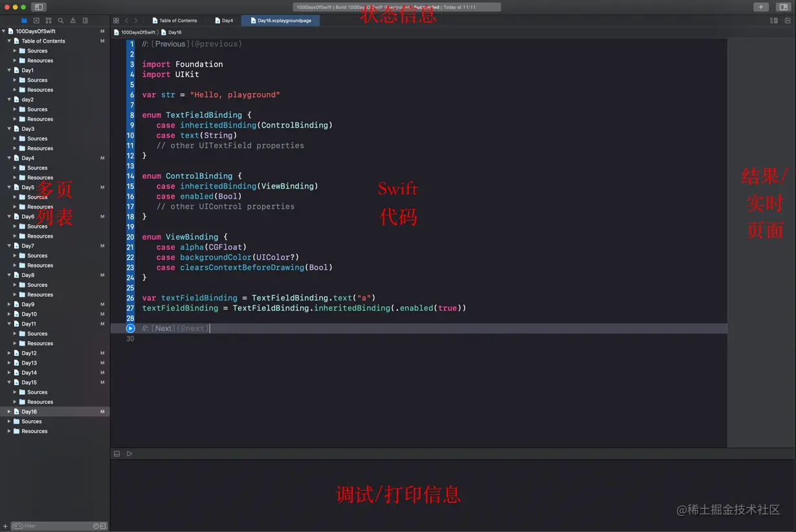
Task: Click 'enum TextFieldBinding {' in editor
Action: pos(197,115)
